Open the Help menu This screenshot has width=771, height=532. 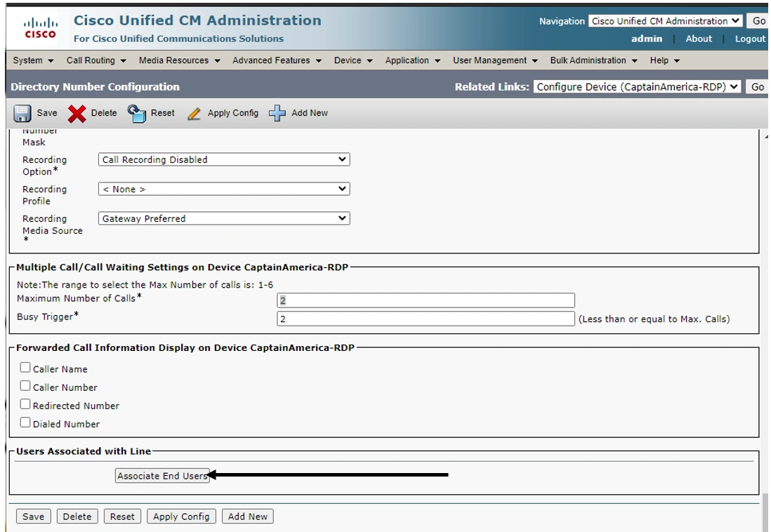point(665,60)
